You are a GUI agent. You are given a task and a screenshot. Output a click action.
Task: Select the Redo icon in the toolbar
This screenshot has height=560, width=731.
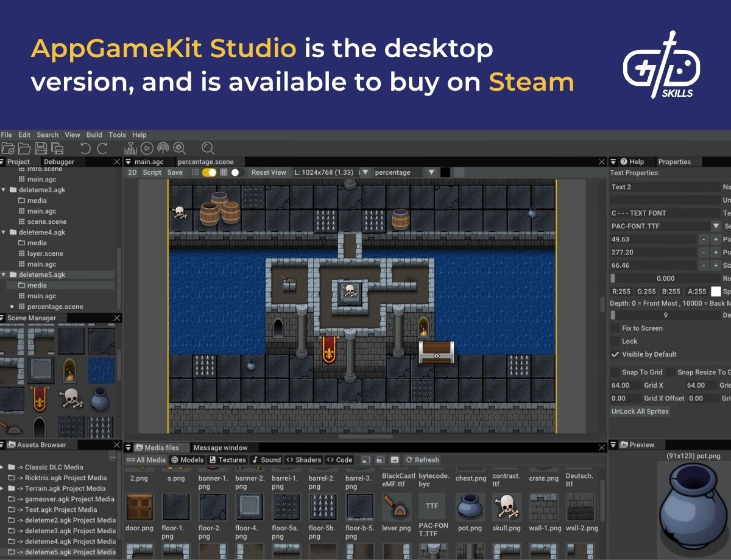[x=102, y=148]
